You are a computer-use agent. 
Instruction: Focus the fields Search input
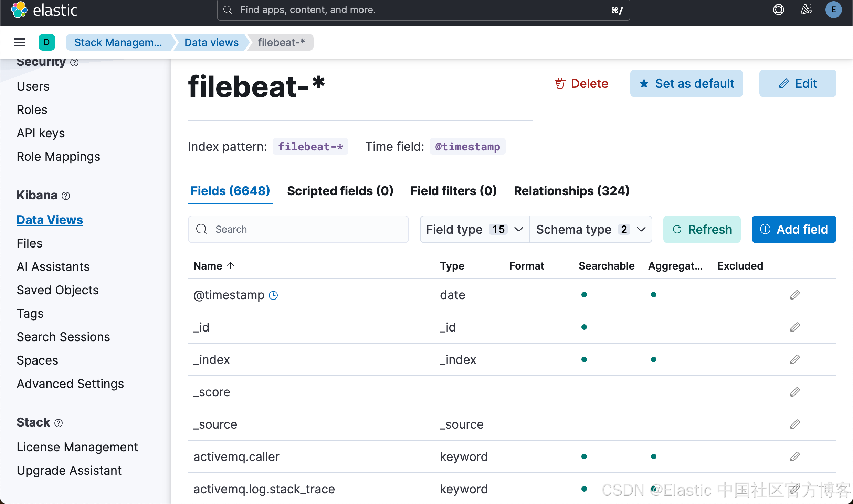(298, 229)
